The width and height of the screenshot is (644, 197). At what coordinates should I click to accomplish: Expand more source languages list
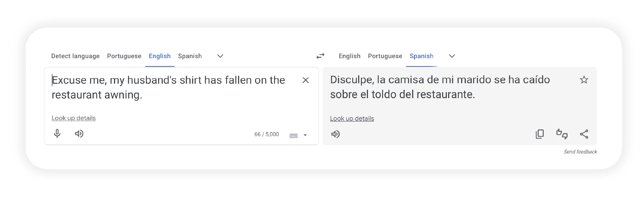pyautogui.click(x=220, y=56)
